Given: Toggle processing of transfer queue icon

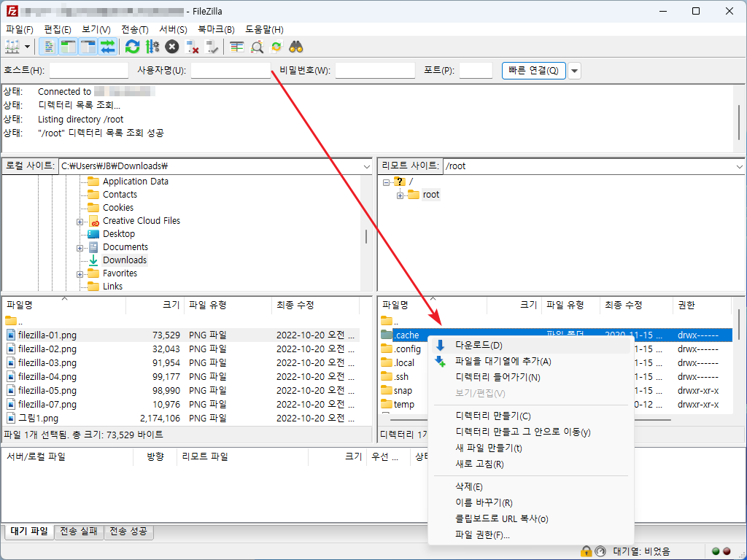Looking at the screenshot, I should pyautogui.click(x=152, y=47).
